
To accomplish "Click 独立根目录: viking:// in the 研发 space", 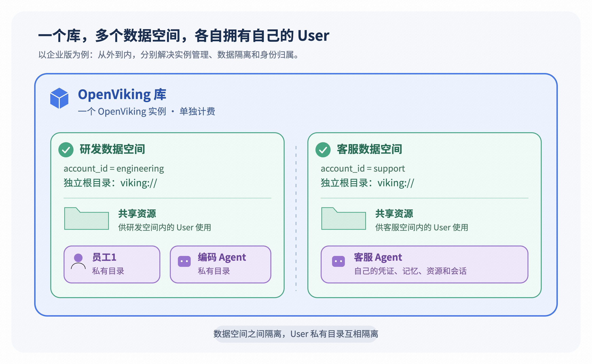I will [x=110, y=183].
